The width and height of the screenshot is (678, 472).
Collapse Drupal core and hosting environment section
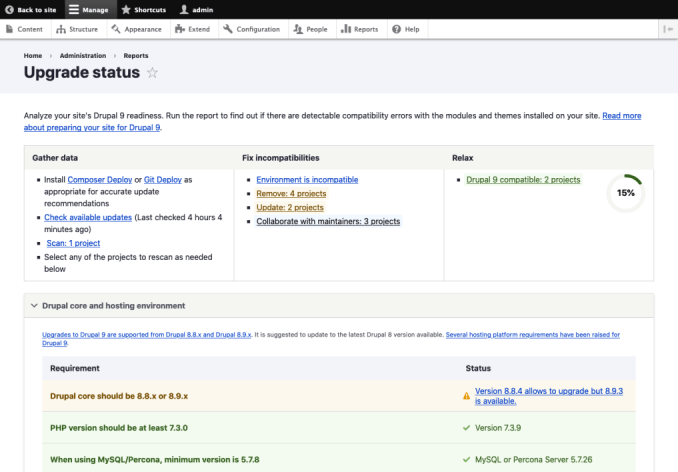(34, 305)
